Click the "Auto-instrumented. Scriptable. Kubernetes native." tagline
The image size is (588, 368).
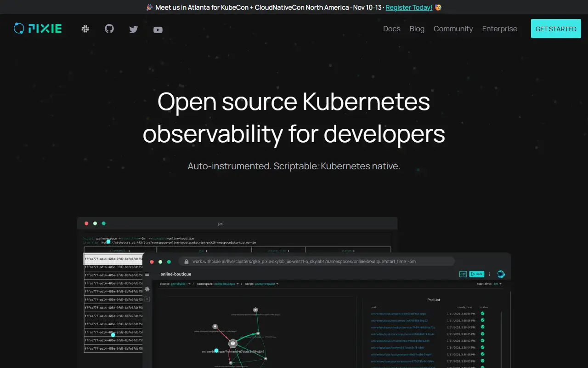pos(294,166)
